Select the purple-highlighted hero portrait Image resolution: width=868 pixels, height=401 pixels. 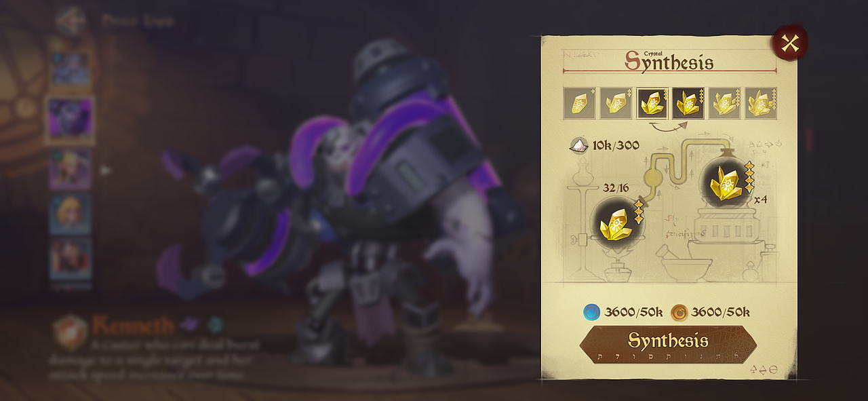[x=70, y=119]
